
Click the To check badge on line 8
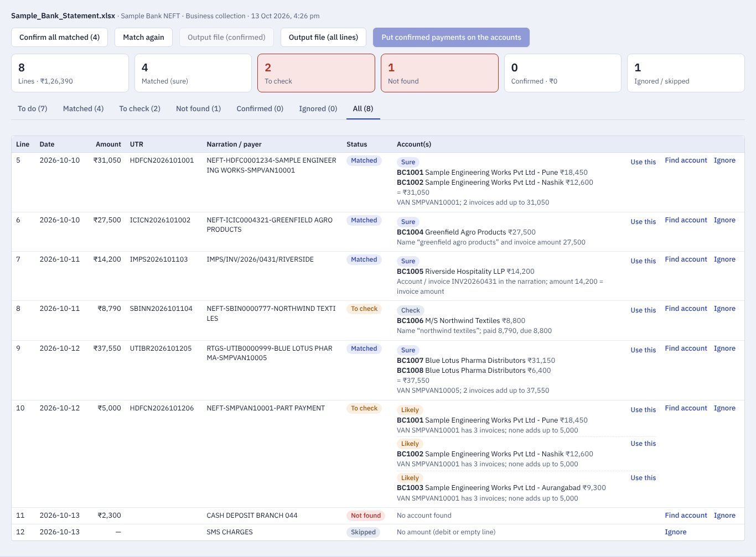(364, 309)
